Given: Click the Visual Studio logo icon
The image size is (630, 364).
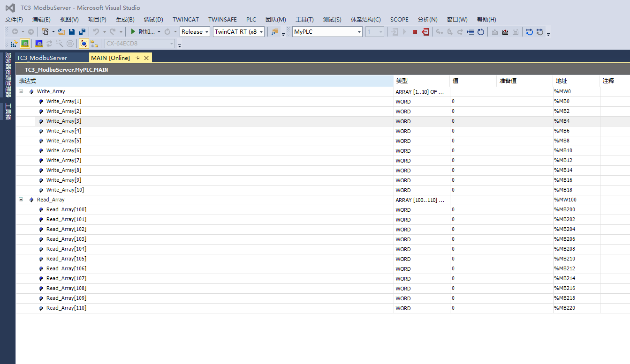Looking at the screenshot, I should (10, 7).
